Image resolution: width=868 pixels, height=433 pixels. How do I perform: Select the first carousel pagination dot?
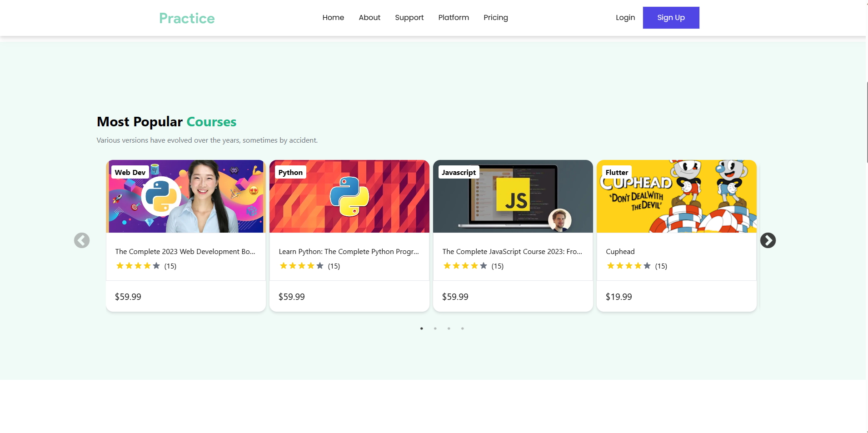(422, 328)
